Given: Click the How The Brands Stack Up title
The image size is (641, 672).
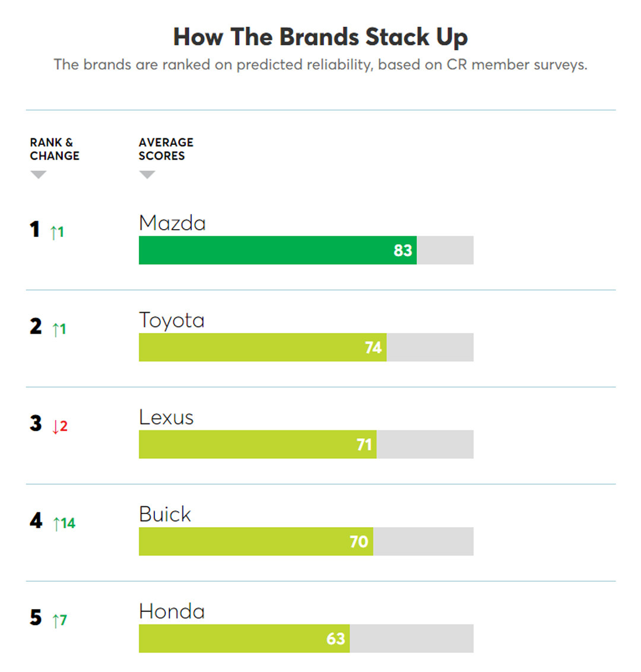Looking at the screenshot, I should [320, 37].
